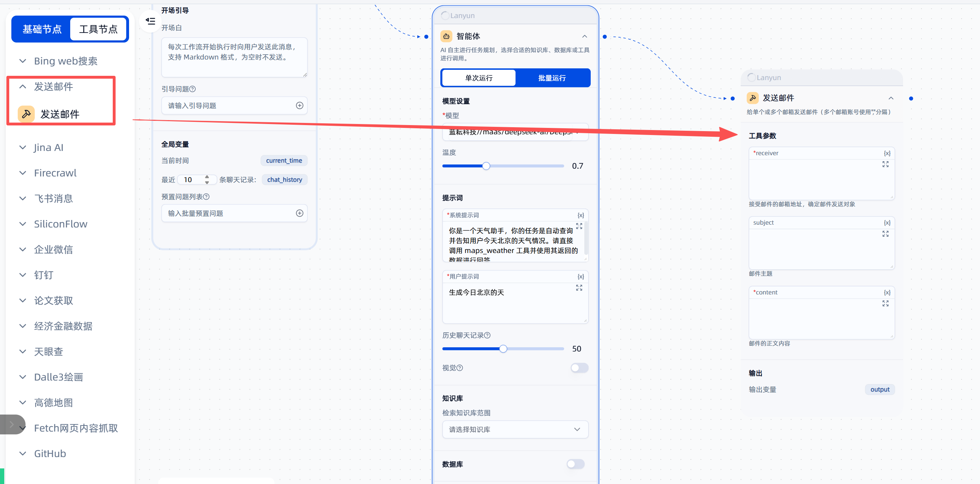Insert variable {x} in 用户提示词
The image size is (980, 484).
pos(580,277)
